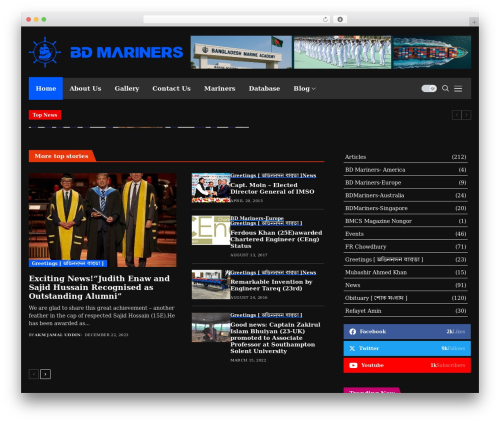Open Ferdous Khan Chartered Engineer article
Screen dimensions: 500x423
point(276,239)
